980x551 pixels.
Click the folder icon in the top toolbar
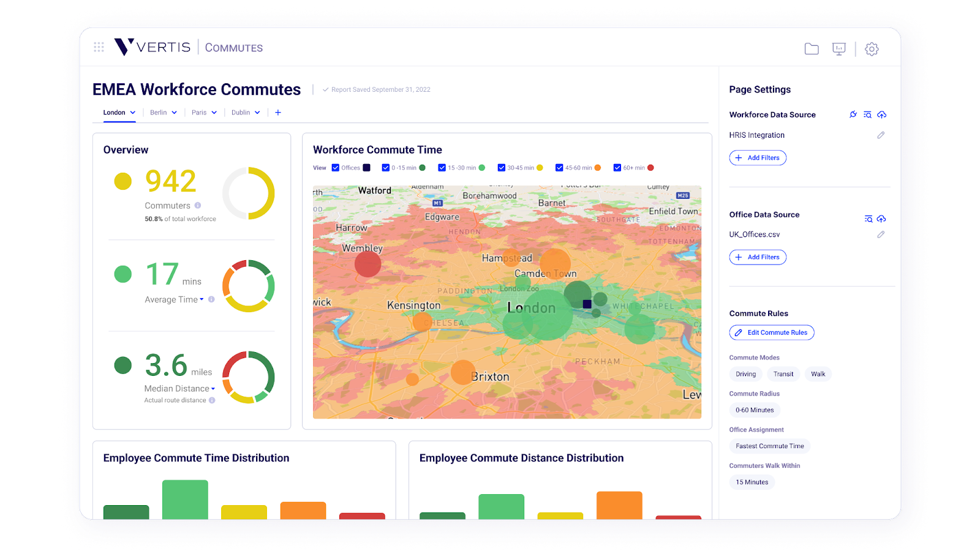click(x=812, y=48)
